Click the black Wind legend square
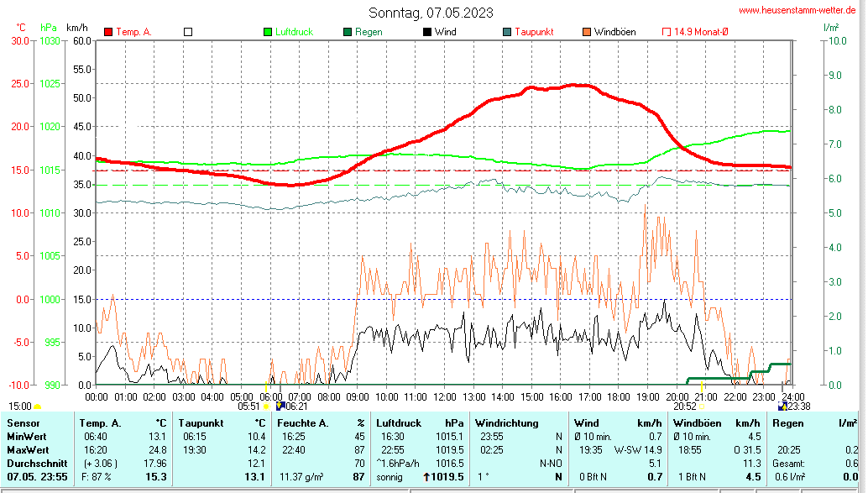Screen dimensions: 868x493 [x=427, y=32]
